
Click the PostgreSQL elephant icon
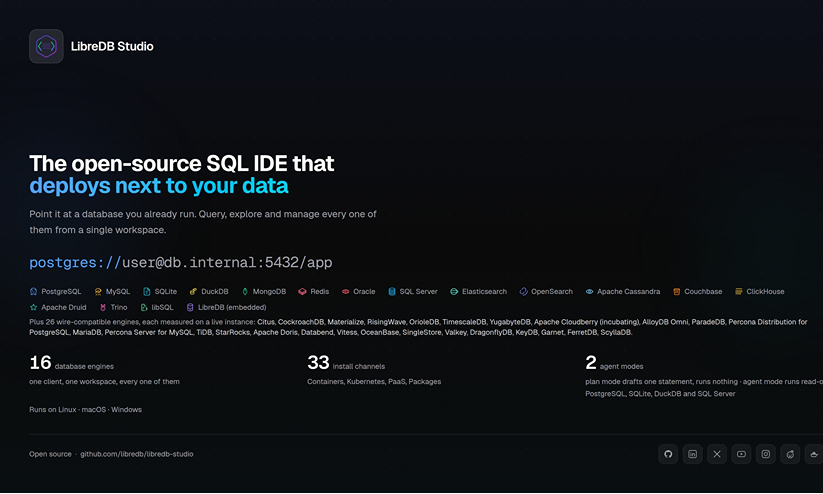[x=34, y=291]
